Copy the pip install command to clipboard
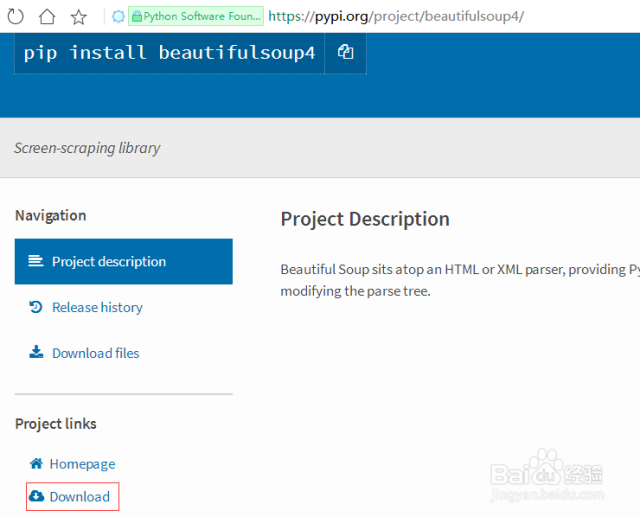The height and width of the screenshot is (517, 640). 346,52
